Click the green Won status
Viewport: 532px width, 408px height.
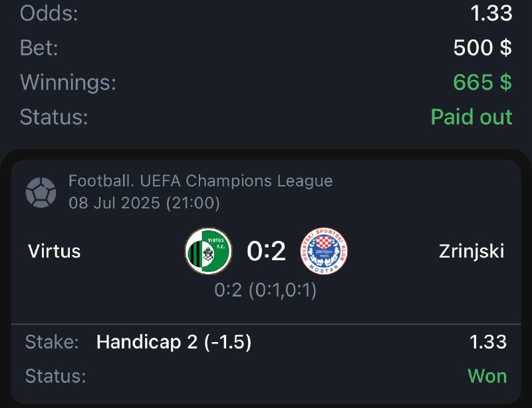[x=487, y=376]
